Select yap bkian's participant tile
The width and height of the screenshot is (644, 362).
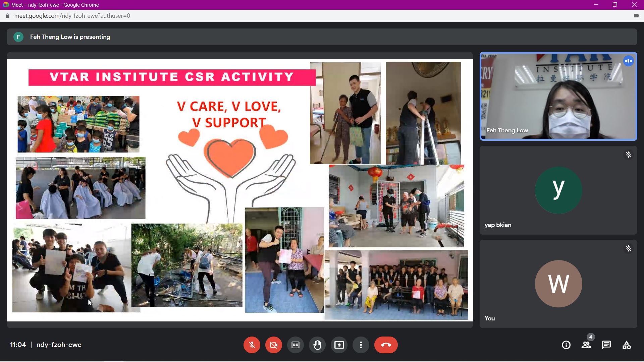[558, 190]
